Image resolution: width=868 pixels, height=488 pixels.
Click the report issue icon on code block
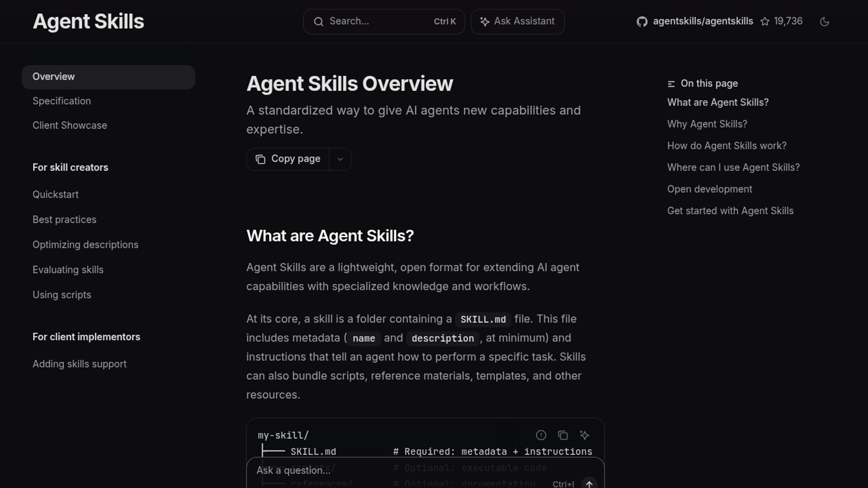[x=541, y=435]
